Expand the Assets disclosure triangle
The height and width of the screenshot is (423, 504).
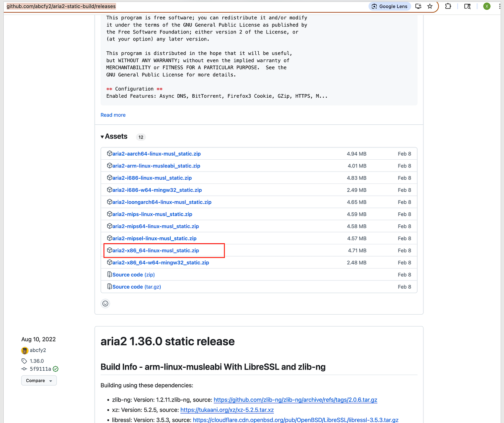click(102, 136)
